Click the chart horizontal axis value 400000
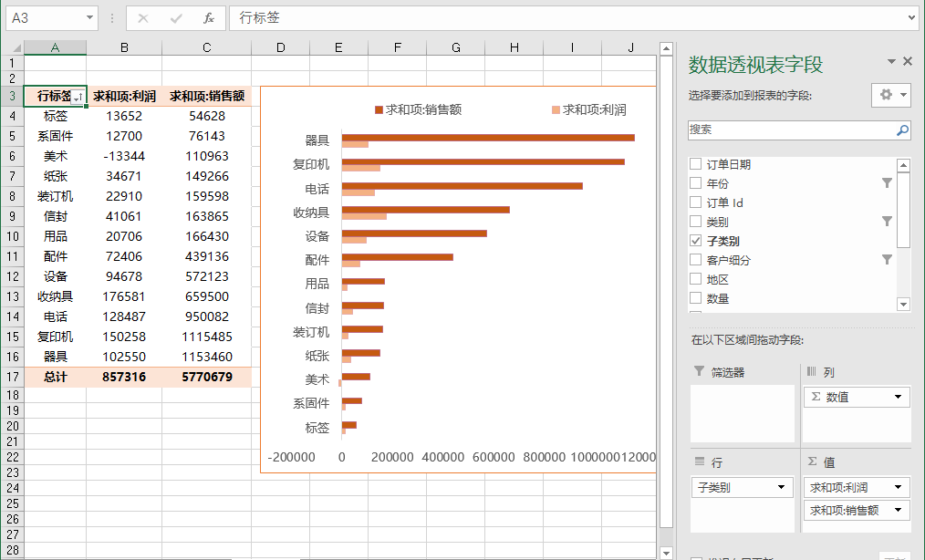925x560 pixels. tap(443, 457)
